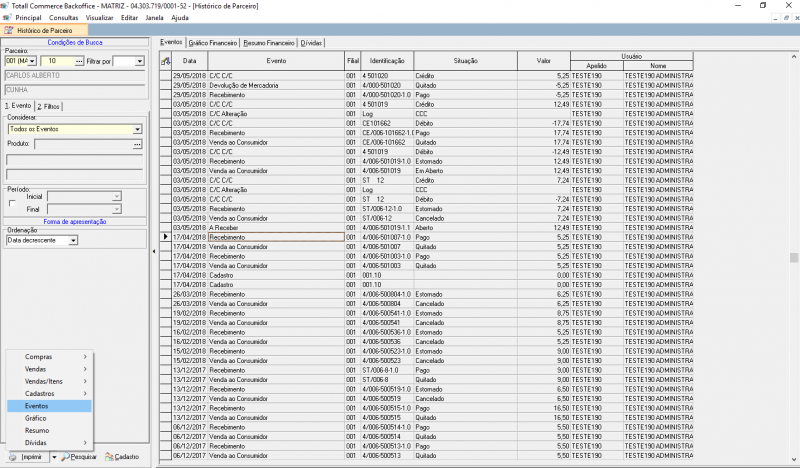Screen dimensions: 800x468
Task: Click the printer icon on Imprimir
Action: coord(12,456)
